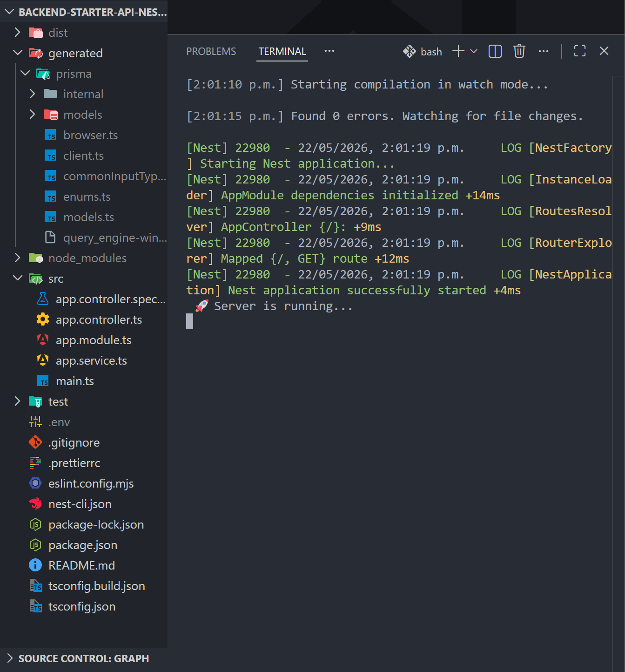Open a new terminal with plus icon
The width and height of the screenshot is (625, 672).
(458, 51)
